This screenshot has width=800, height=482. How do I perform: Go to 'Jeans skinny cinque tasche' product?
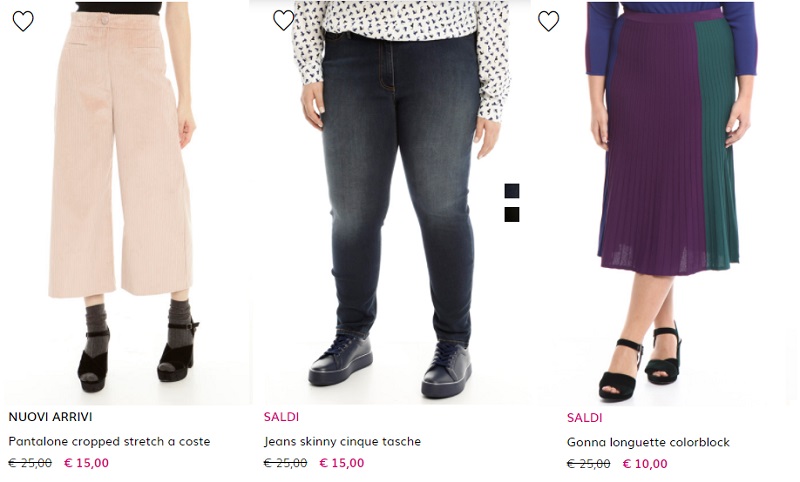tap(342, 441)
